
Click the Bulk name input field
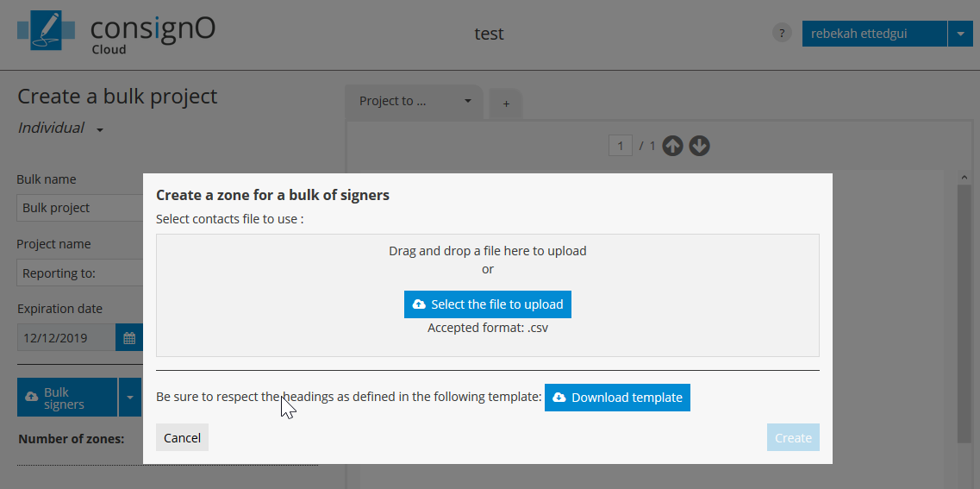(x=80, y=208)
